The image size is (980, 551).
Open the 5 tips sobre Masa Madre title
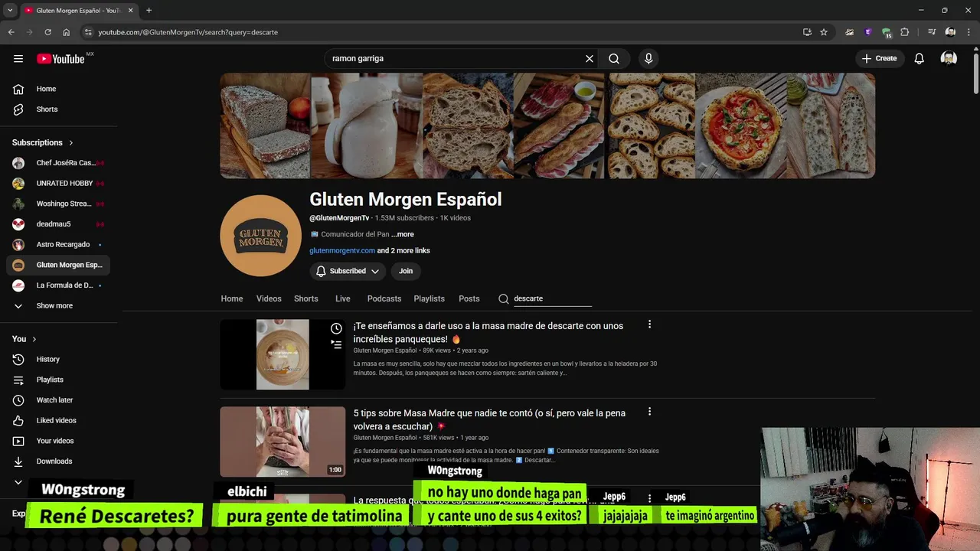tap(489, 419)
